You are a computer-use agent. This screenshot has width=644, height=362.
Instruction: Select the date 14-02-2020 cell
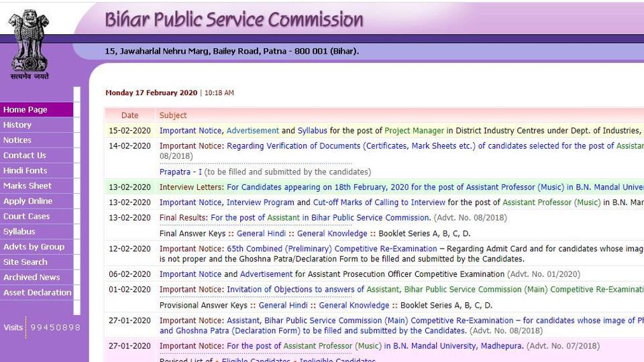point(129,145)
